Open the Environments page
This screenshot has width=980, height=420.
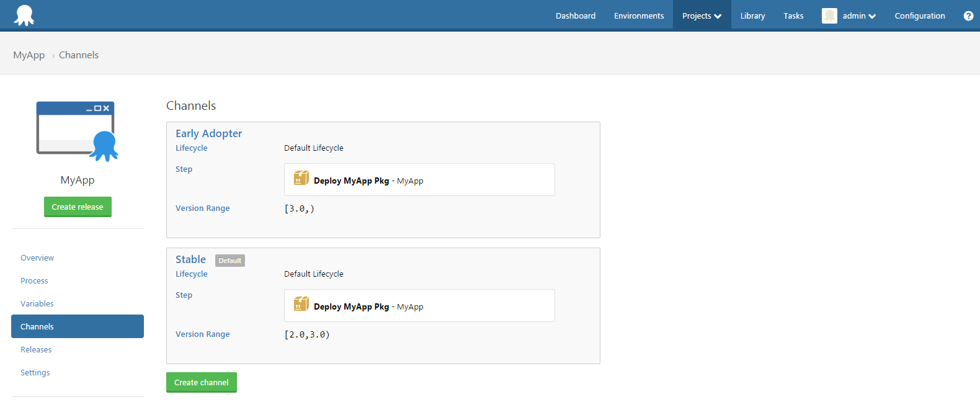coord(638,16)
